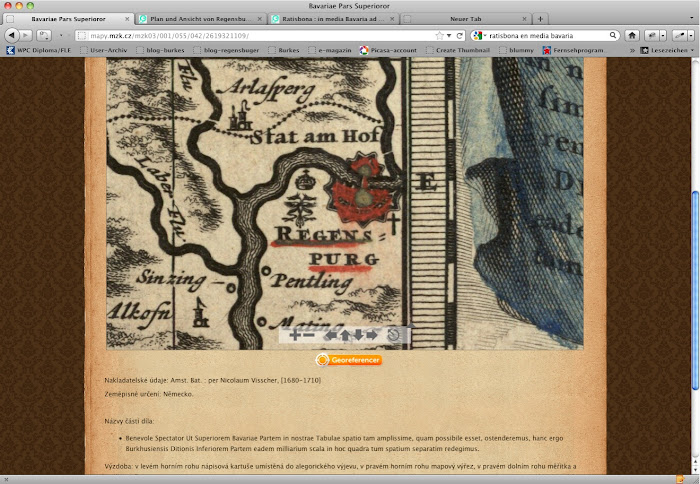700x484 pixels.
Task: Click the toolbar button right of Home
Action: coord(652,35)
